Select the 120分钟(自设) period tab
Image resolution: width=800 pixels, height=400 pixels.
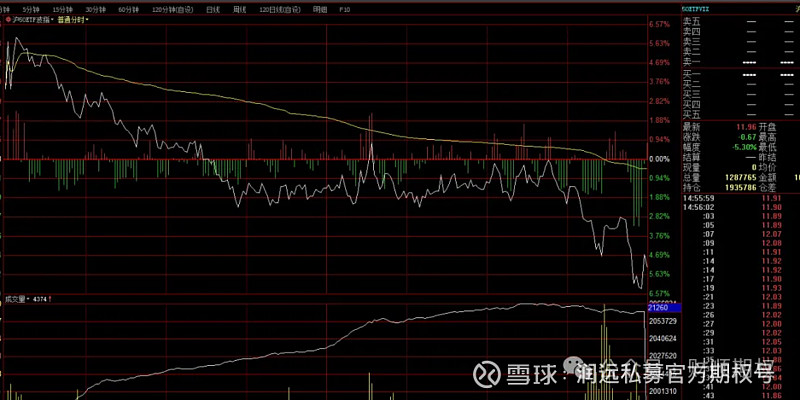pos(170,8)
